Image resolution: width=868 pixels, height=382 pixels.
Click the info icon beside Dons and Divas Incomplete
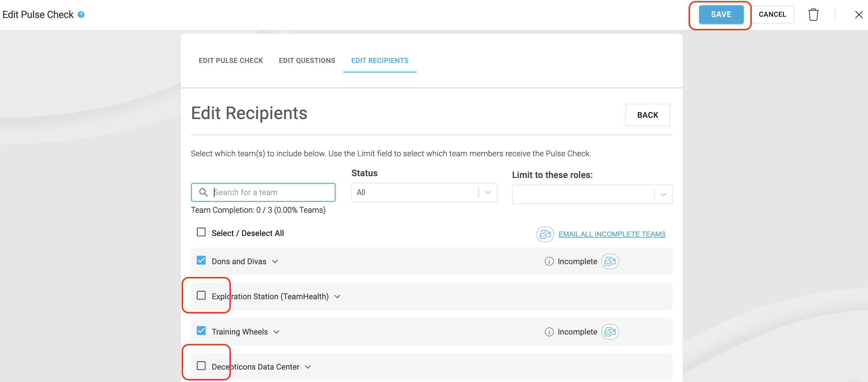click(549, 261)
